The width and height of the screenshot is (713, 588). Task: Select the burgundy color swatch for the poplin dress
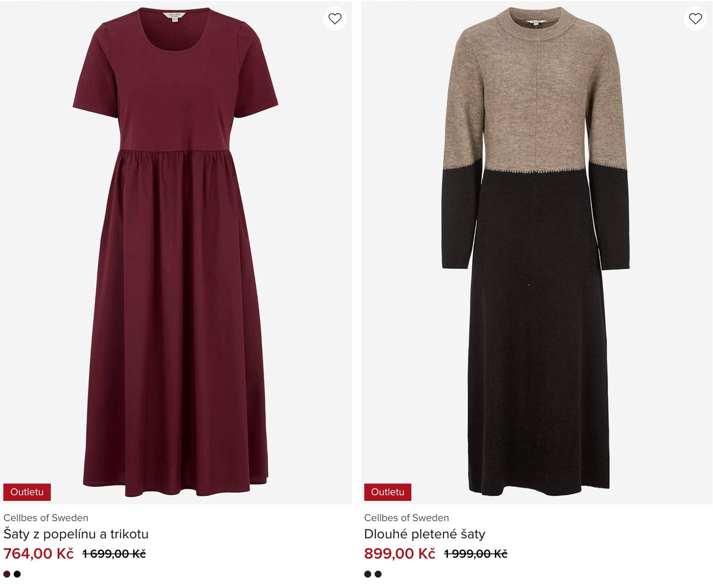[7, 574]
